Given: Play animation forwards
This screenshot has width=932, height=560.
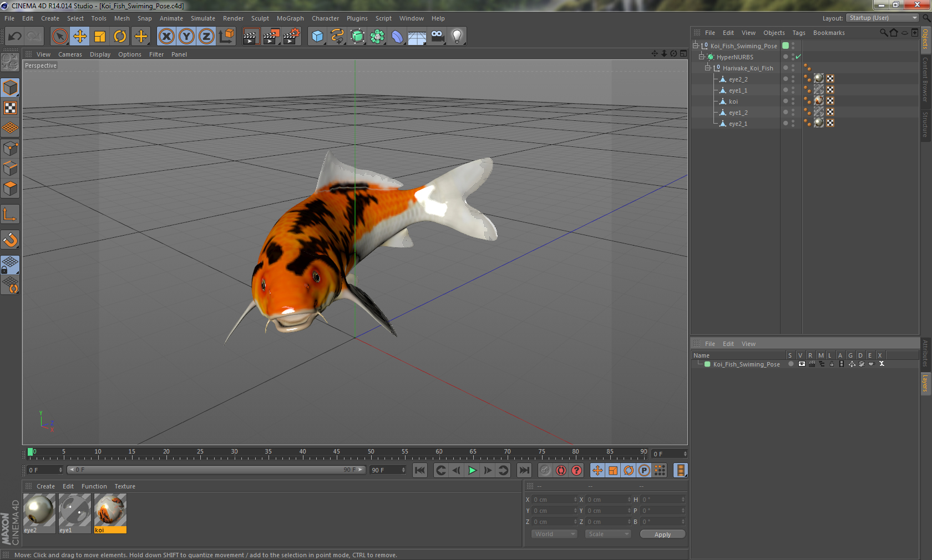Looking at the screenshot, I should (x=472, y=470).
